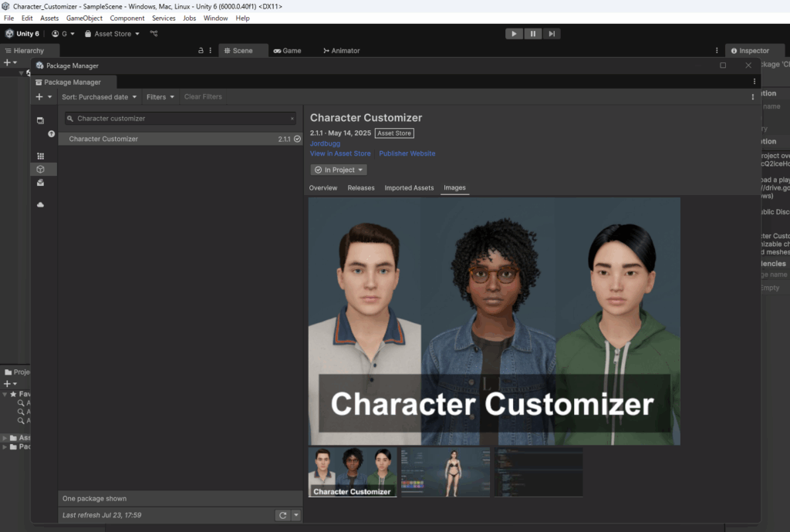Open the Jobs menu
Screen dimensions: 790x532
pyautogui.click(x=190, y=19)
